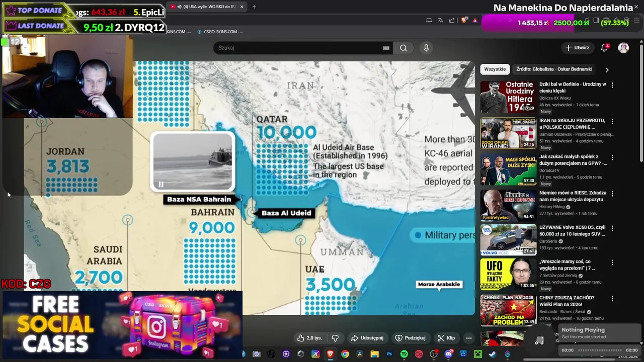Click the Utwórz create button
Screen dimensions: 644x362
point(577,48)
